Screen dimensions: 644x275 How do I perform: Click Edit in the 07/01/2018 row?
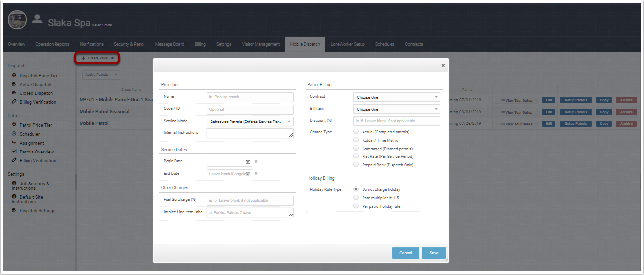tap(549, 100)
